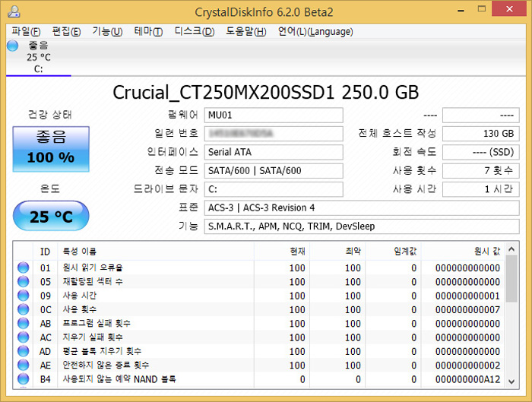Click the 좋음 100 % health status button
This screenshot has width=532, height=402.
tap(51, 149)
